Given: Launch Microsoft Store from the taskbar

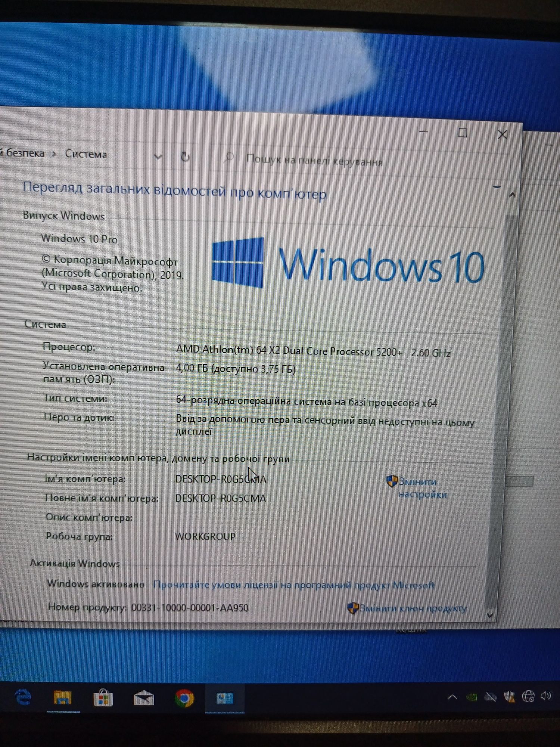Looking at the screenshot, I should [x=103, y=698].
